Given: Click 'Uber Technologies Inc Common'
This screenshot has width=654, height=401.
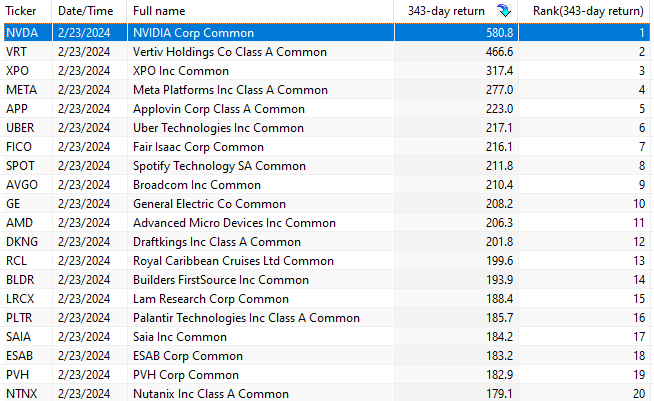Looking at the screenshot, I should [x=218, y=128].
